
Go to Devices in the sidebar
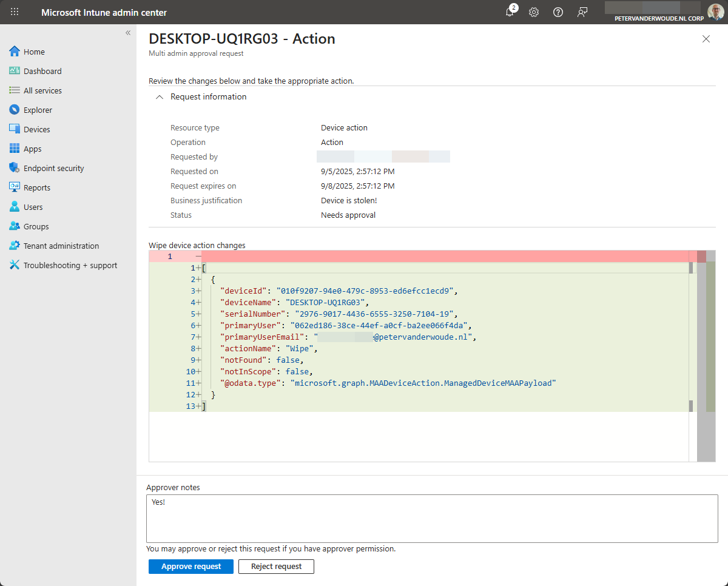[36, 129]
